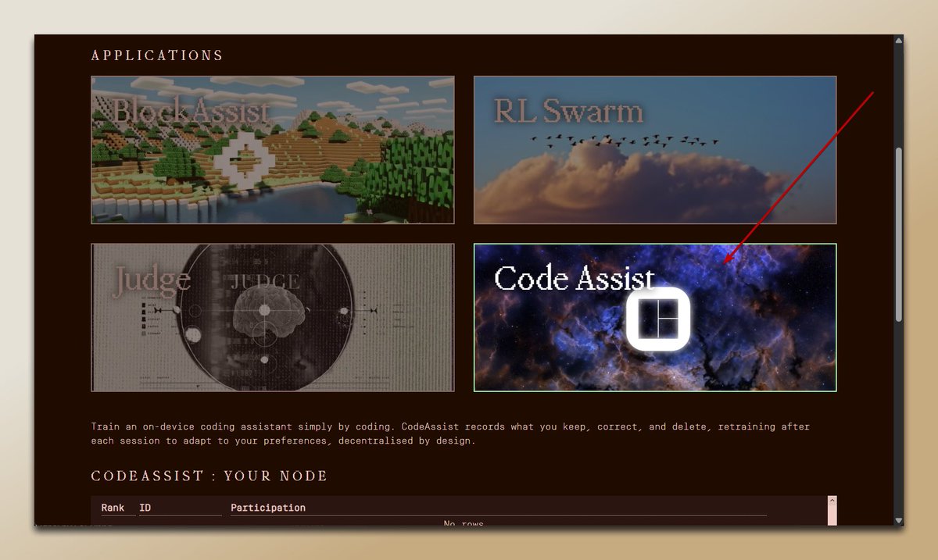Image resolution: width=938 pixels, height=560 pixels.
Task: Sort the table by the Participation column
Action: point(267,507)
